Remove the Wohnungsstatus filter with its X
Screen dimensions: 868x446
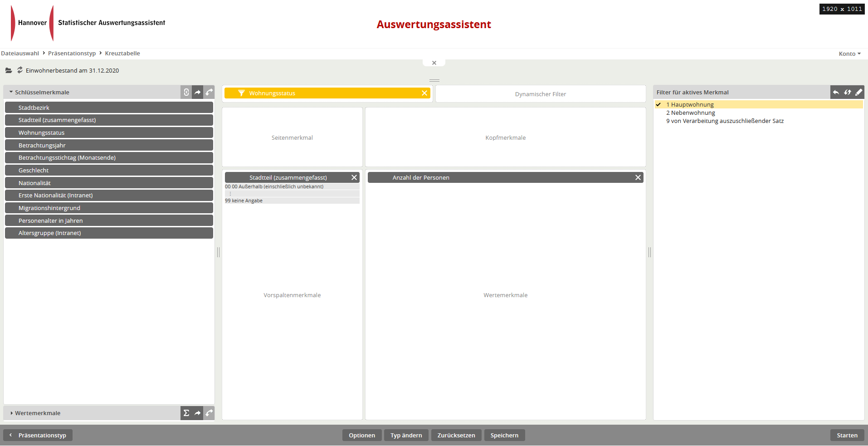[x=424, y=93]
